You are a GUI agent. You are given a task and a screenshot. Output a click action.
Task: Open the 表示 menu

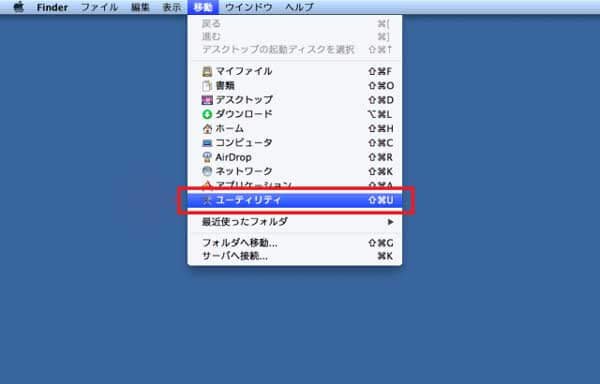click(172, 7)
